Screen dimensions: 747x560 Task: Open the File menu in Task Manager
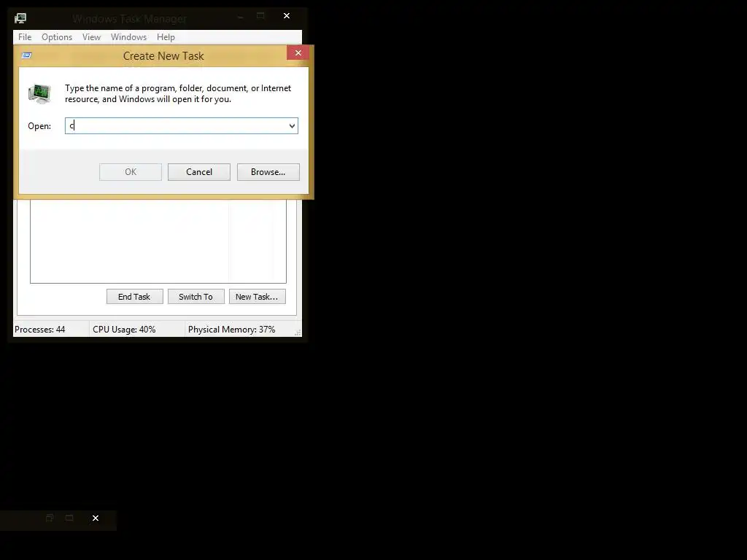tap(25, 37)
